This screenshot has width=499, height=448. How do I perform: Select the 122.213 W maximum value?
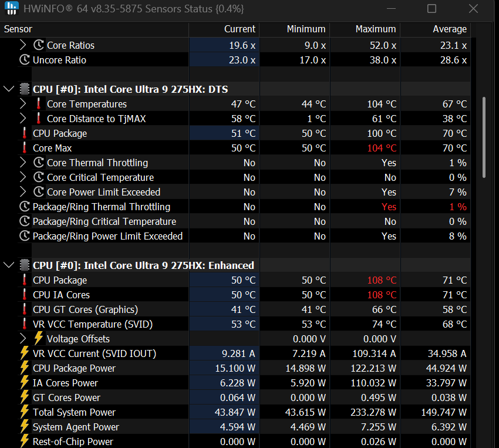pos(373,368)
